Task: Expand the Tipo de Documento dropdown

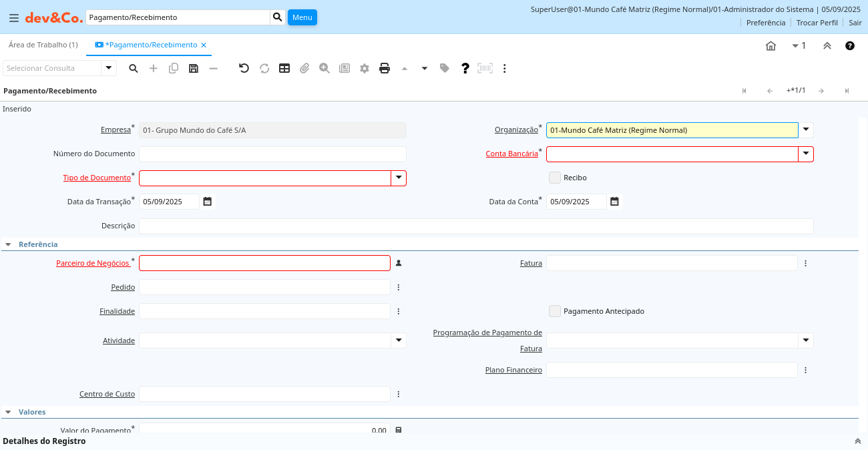Action: tap(399, 178)
